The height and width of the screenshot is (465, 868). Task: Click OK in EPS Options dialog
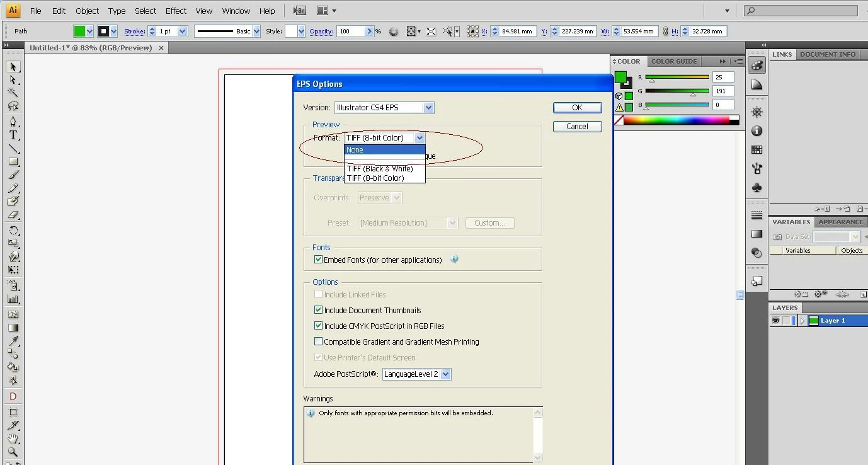(x=577, y=108)
